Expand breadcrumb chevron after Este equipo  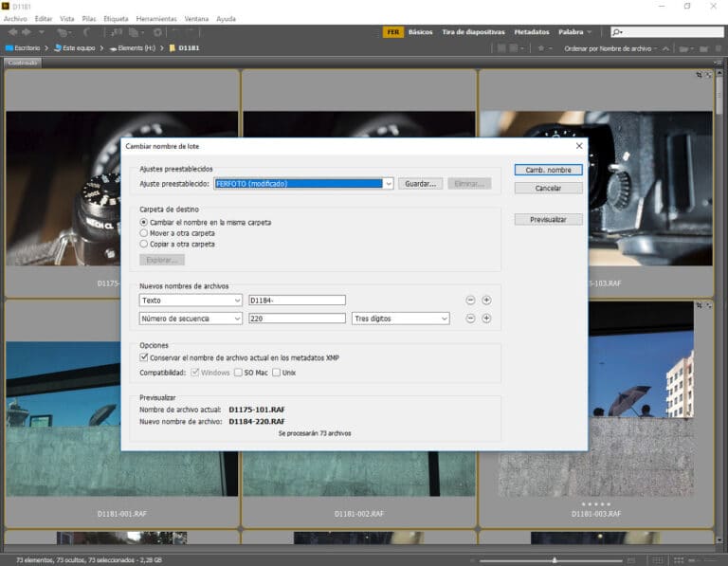pos(101,47)
